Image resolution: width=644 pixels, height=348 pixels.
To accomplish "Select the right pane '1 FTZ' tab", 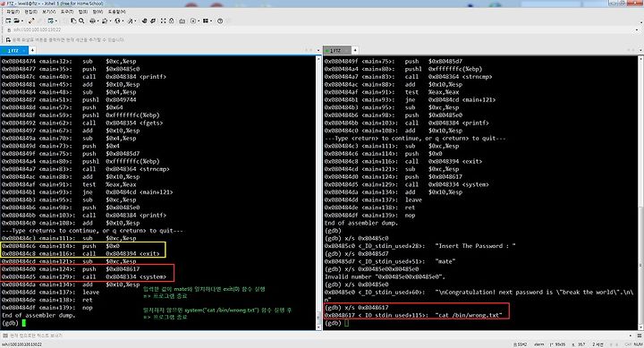I will pos(337,50).
